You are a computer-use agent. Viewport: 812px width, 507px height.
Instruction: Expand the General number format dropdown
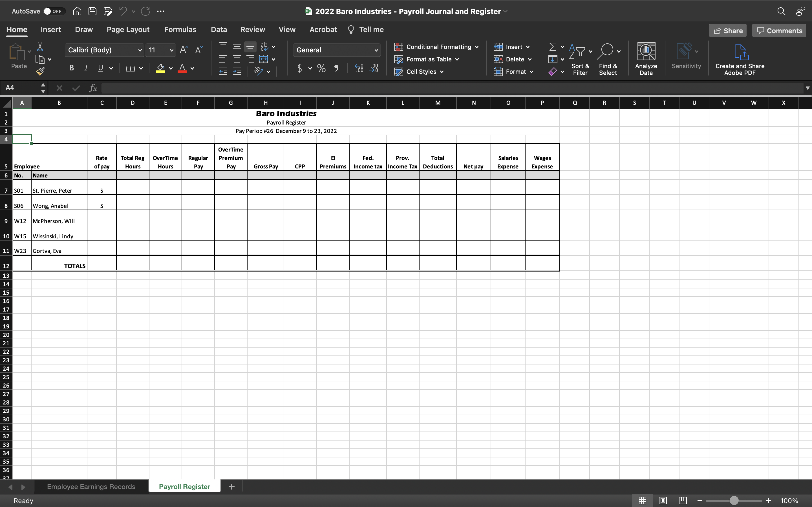coord(376,50)
